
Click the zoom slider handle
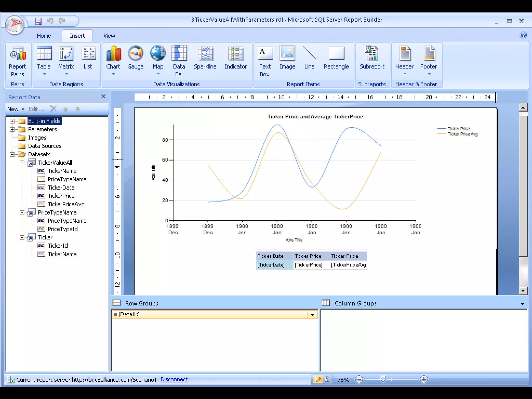(383, 379)
